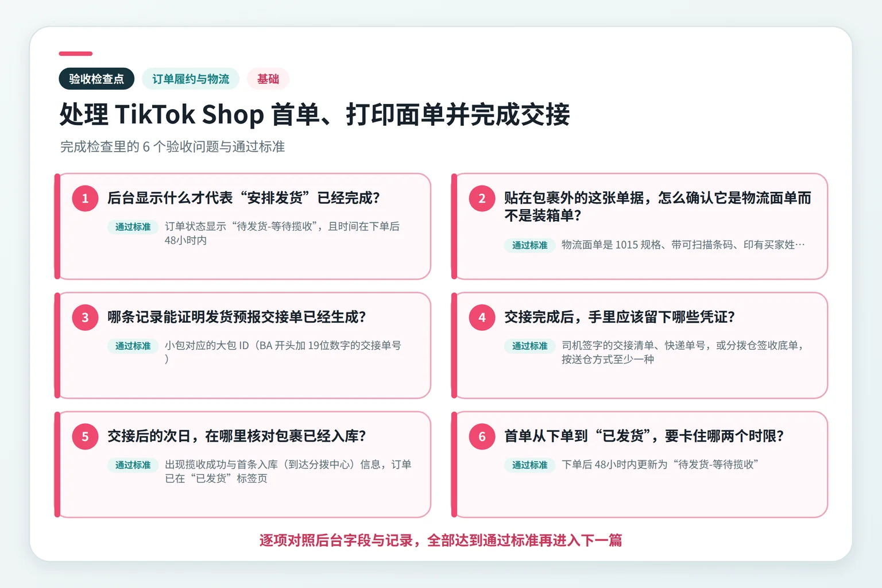Click 通过标准 label in card 4
The width and height of the screenshot is (882, 588).
[x=529, y=346]
